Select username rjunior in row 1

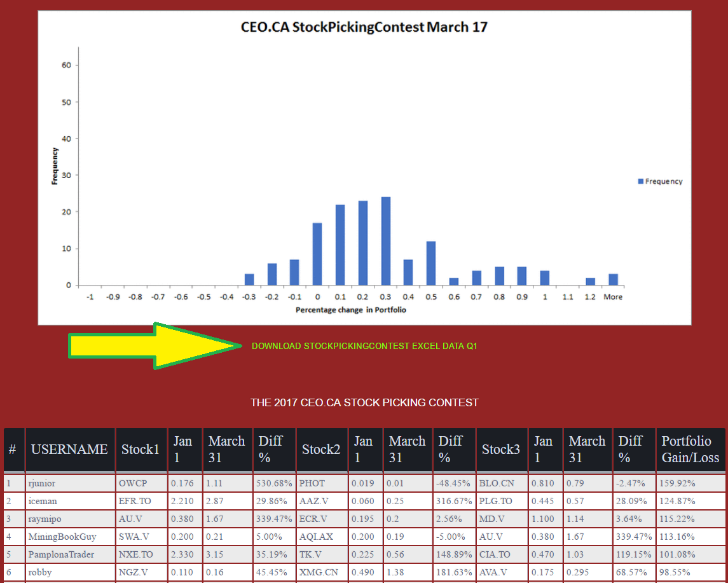tap(70, 483)
